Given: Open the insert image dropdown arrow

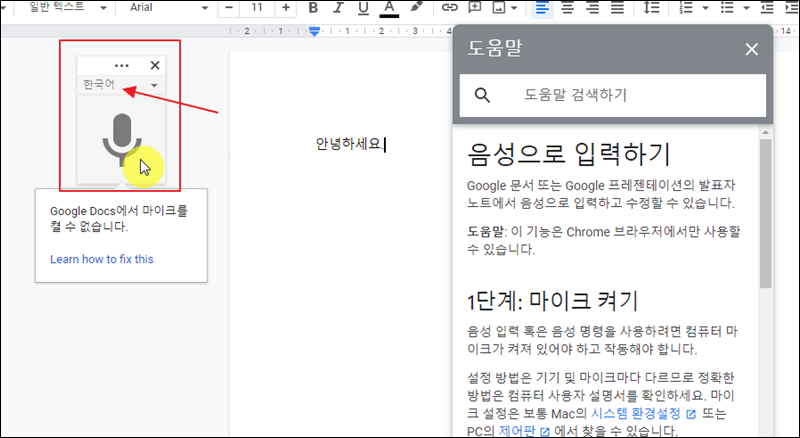Looking at the screenshot, I should point(514,8).
